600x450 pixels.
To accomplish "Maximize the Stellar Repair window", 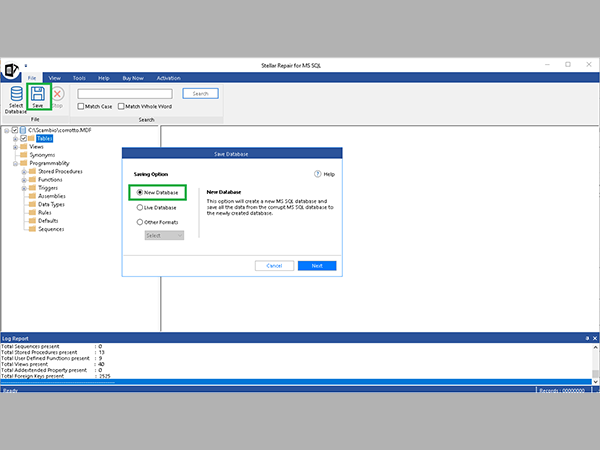I will click(x=568, y=65).
